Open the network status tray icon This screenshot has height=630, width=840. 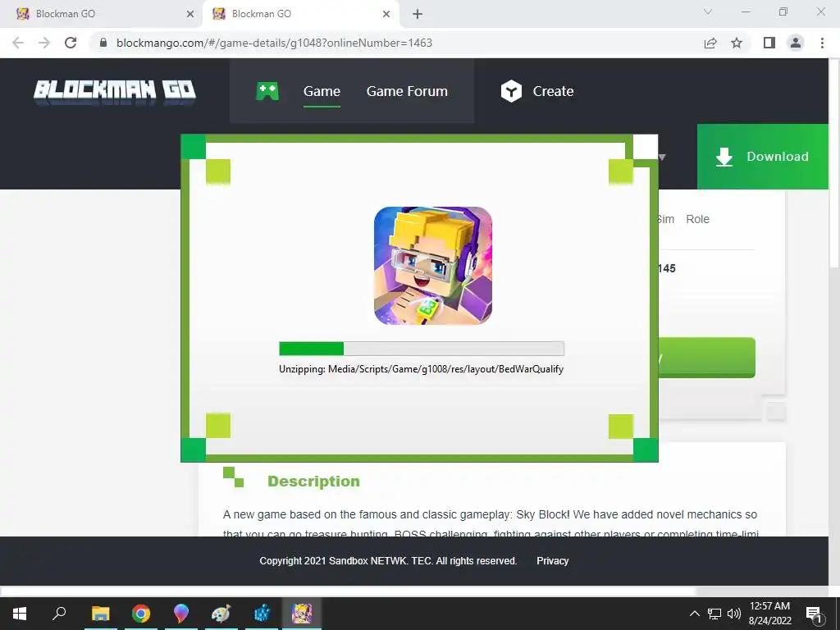click(x=714, y=614)
